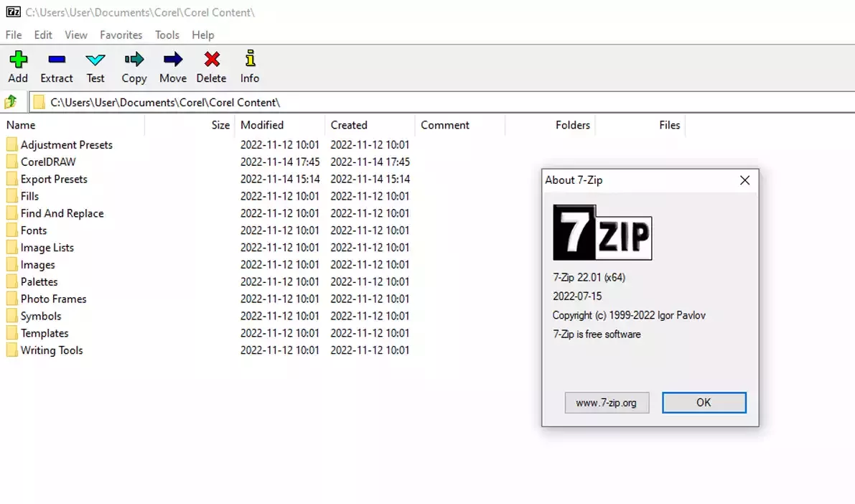
Task: Select the Fonts folder icon
Action: (12, 230)
